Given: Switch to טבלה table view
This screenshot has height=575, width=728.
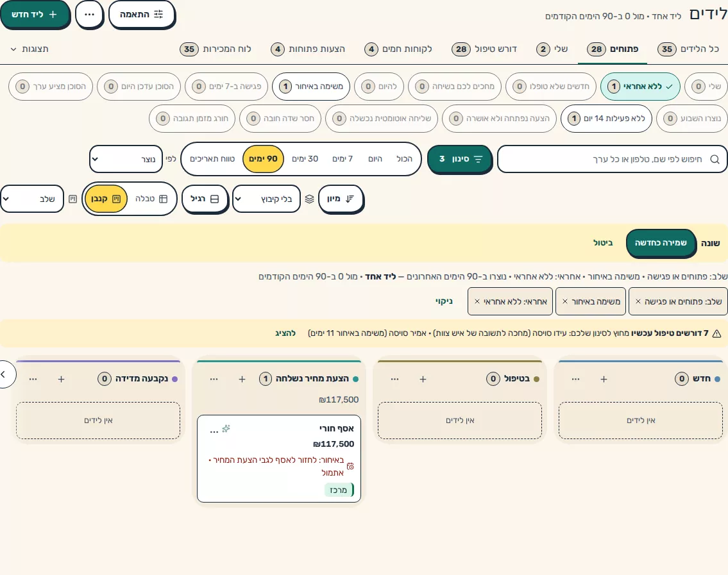Looking at the screenshot, I should click(151, 199).
